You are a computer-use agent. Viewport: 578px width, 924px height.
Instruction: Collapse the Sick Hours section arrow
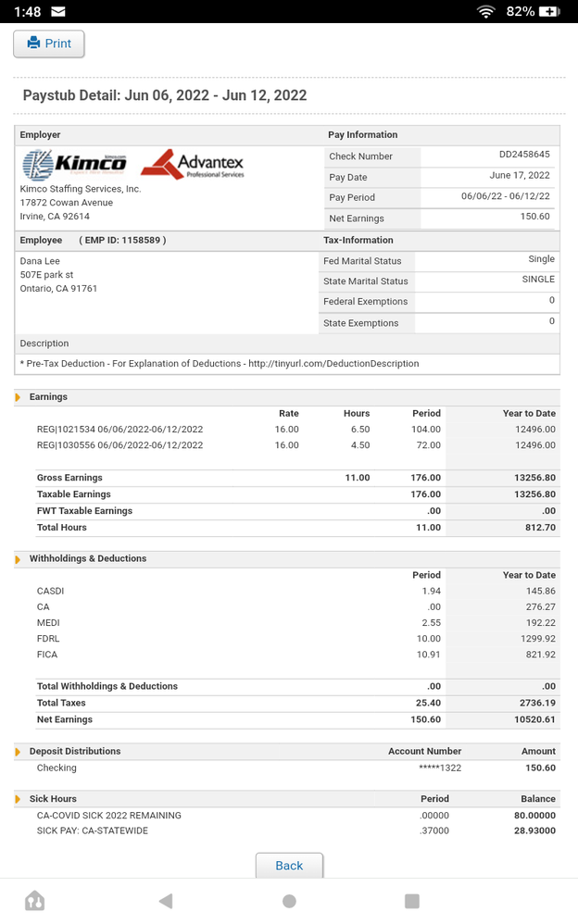coord(18,799)
